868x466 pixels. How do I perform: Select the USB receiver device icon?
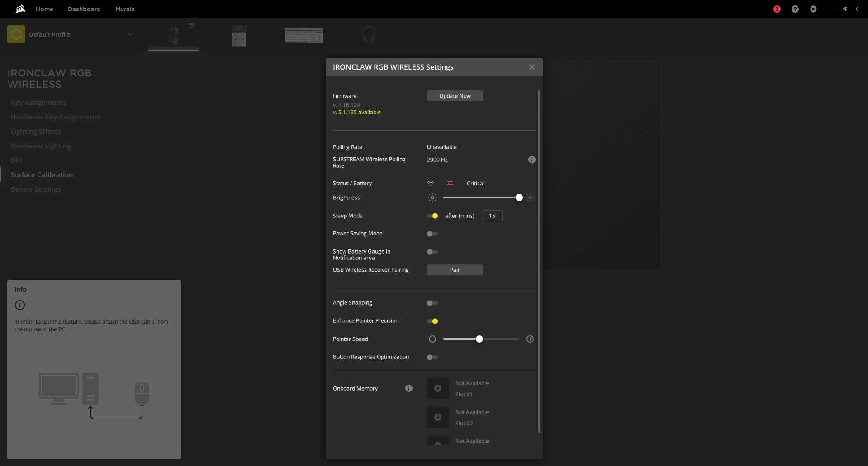click(239, 35)
